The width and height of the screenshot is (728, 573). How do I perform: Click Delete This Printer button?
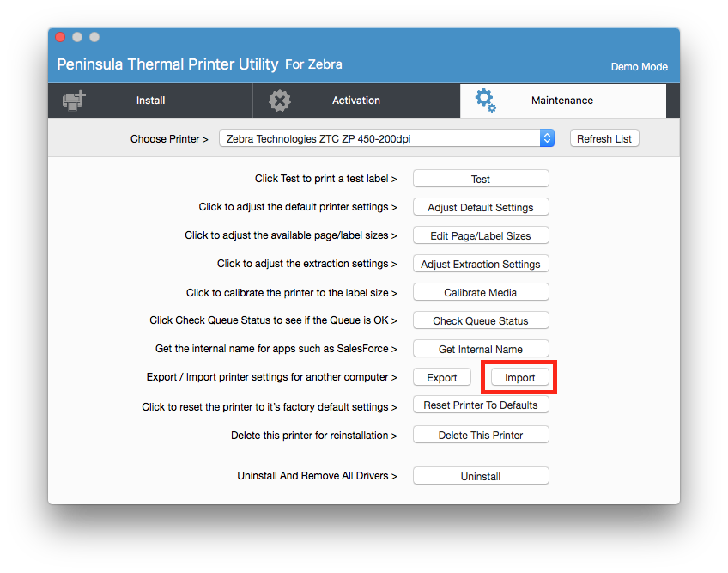point(481,435)
